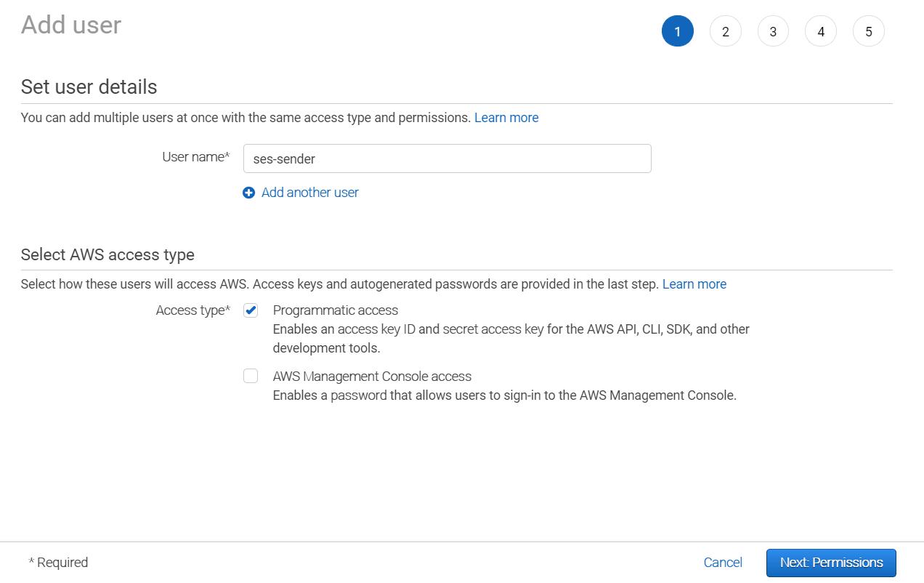924x583 pixels.
Task: Click the Programmatic access label text
Action: pyautogui.click(x=335, y=310)
